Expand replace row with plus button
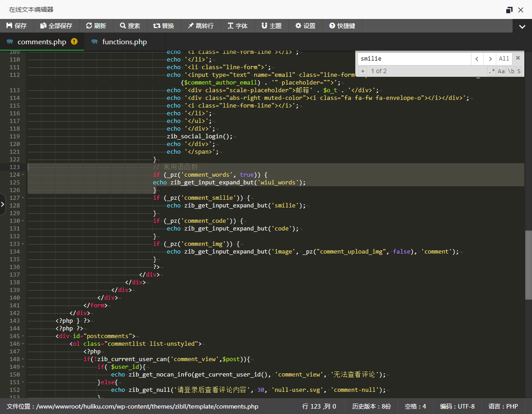Screen dimensions: 532x414 [363, 71]
